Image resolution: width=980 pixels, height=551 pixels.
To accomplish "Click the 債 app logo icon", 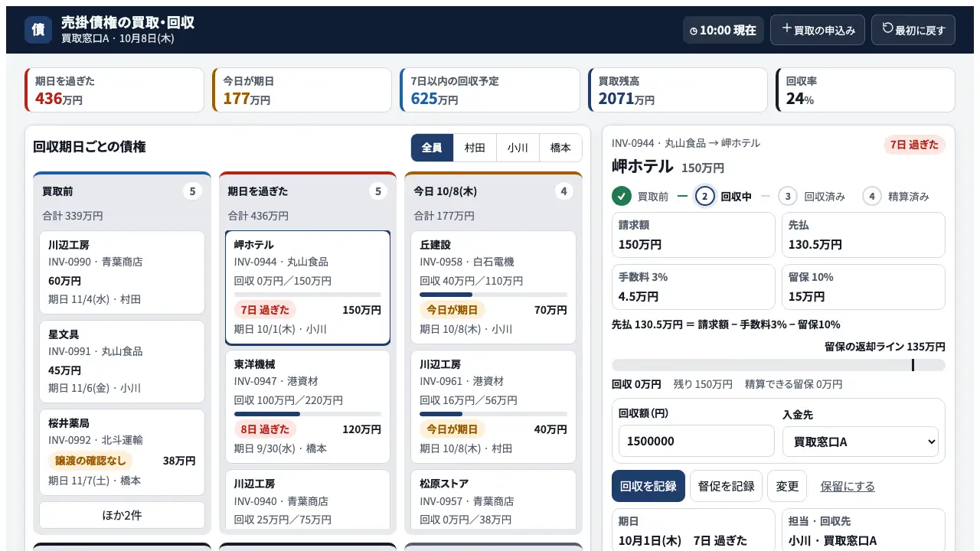I will coord(38,30).
